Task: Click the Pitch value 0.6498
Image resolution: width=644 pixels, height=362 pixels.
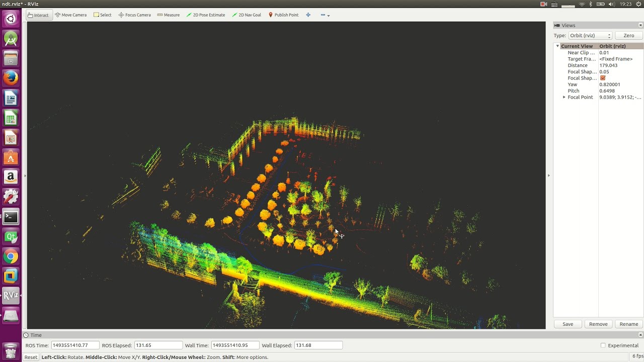Action: click(x=607, y=91)
